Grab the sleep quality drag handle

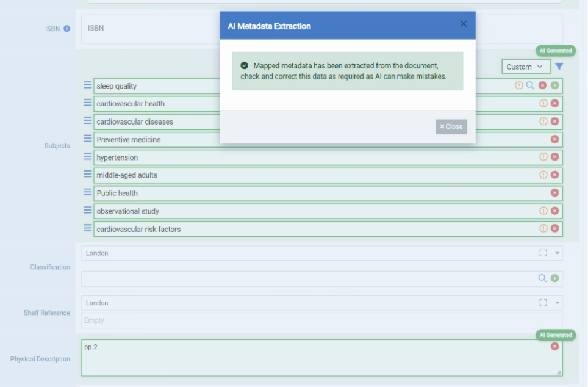click(x=87, y=85)
